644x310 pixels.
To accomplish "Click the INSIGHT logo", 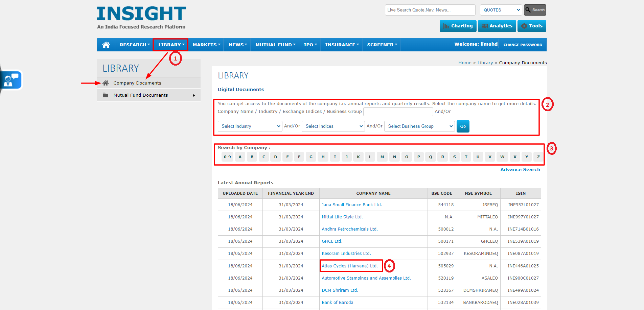I will pos(141,18).
